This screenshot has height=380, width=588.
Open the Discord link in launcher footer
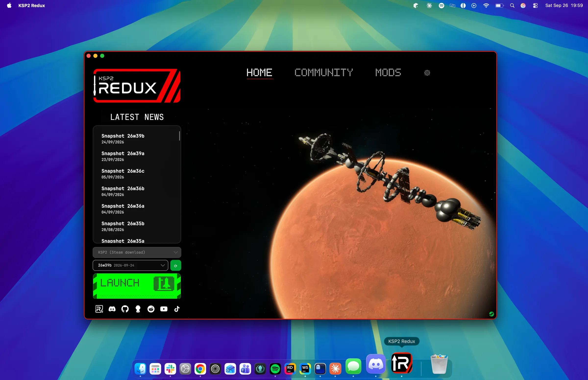pyautogui.click(x=112, y=309)
